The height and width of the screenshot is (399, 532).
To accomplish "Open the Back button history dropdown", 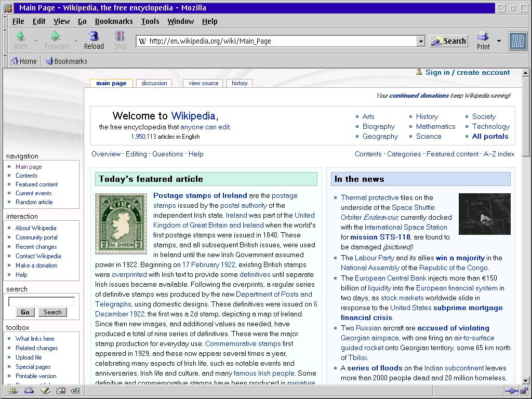I will [x=36, y=41].
